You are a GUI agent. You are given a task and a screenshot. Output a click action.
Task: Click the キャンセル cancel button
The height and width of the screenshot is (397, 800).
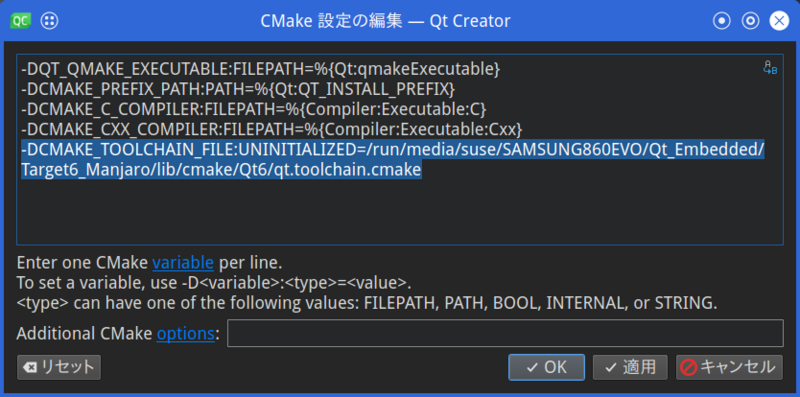point(729,367)
